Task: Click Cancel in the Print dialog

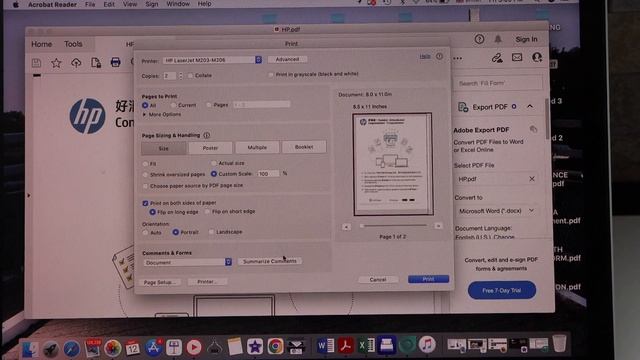Action: 378,280
